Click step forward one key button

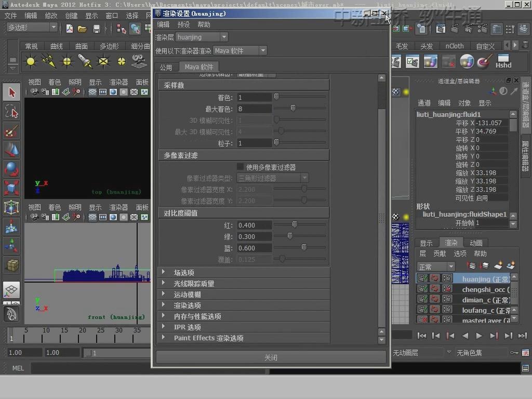(x=494, y=336)
